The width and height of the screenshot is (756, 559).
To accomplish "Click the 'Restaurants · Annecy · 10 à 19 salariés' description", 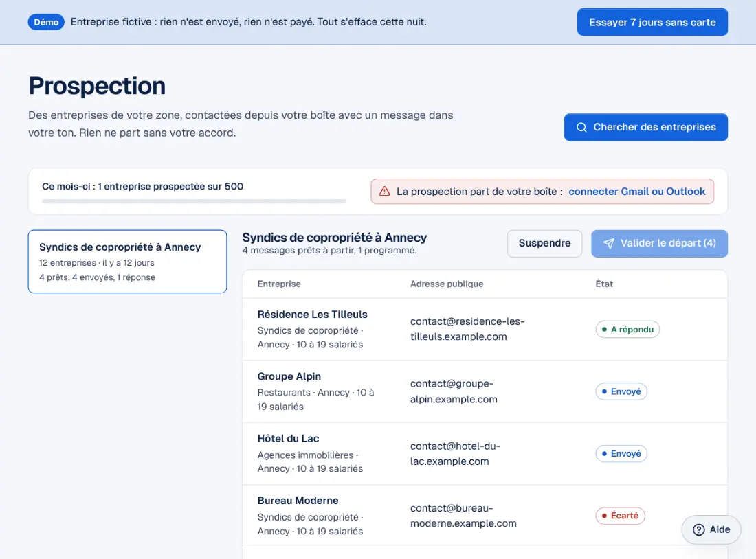I will coord(315,400).
